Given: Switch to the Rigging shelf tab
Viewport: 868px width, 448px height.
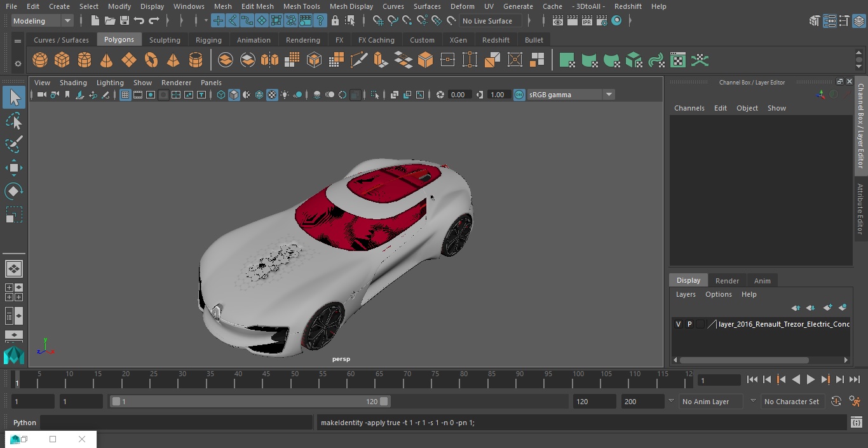Looking at the screenshot, I should pyautogui.click(x=208, y=40).
